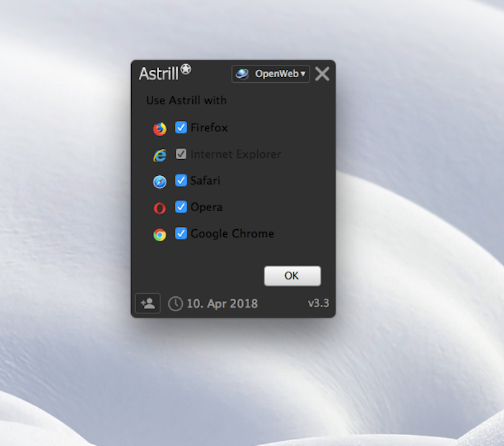This screenshot has height=446, width=504.
Task: Click the Google Chrome label text
Action: tap(233, 233)
